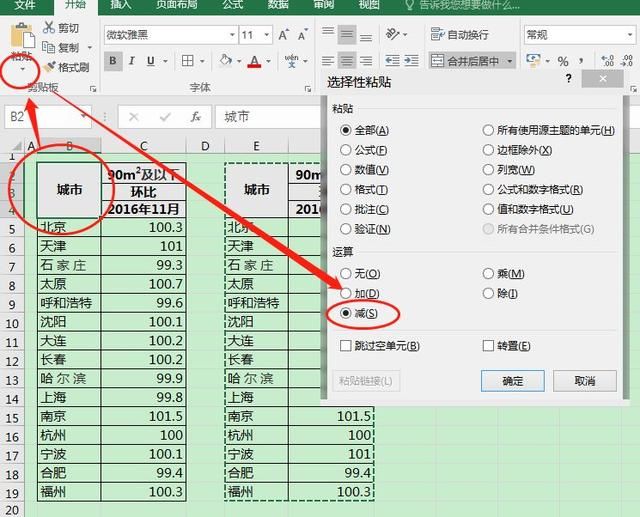Image resolution: width=640 pixels, height=517 pixels.
Task: Click the dialog help question mark
Action: pos(569,78)
